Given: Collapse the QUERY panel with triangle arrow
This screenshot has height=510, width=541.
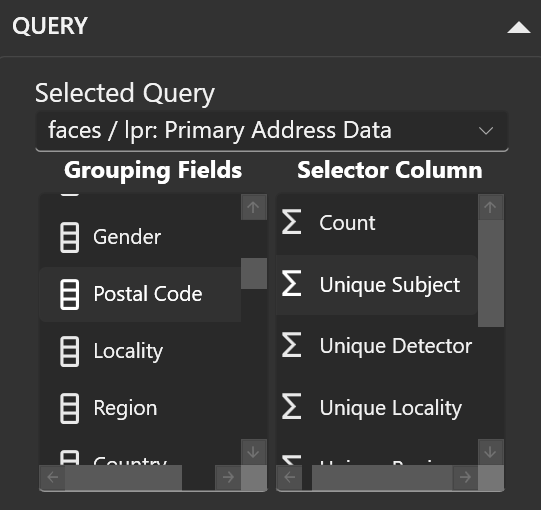Looking at the screenshot, I should click(519, 28).
